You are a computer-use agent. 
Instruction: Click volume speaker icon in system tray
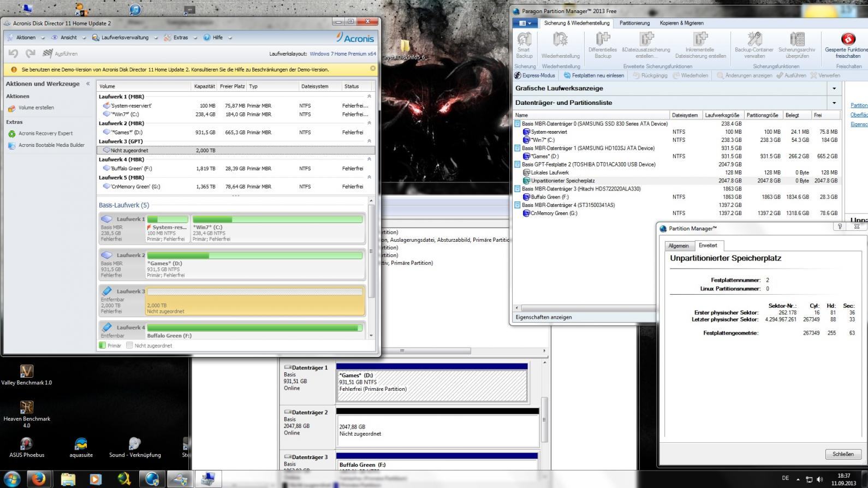pos(819,479)
